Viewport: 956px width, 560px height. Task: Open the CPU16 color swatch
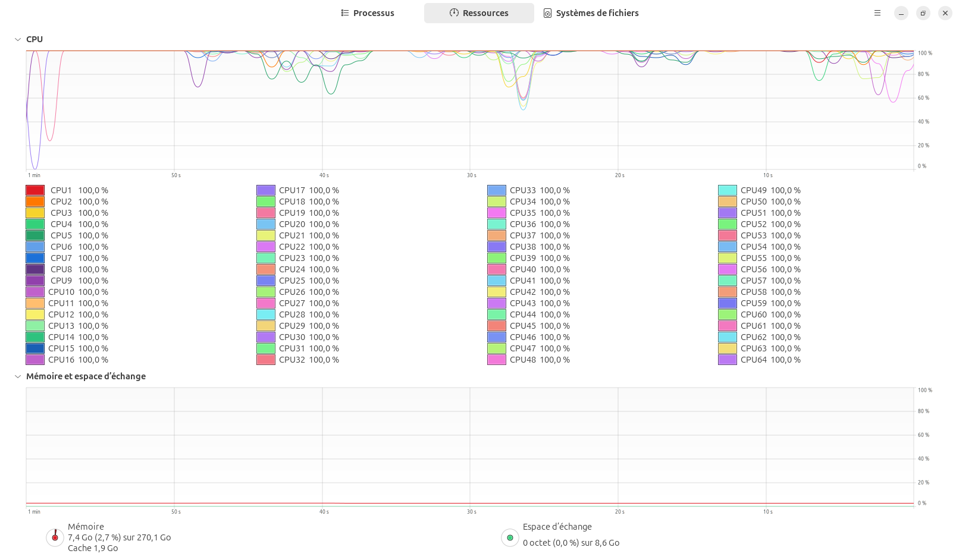[x=35, y=360]
